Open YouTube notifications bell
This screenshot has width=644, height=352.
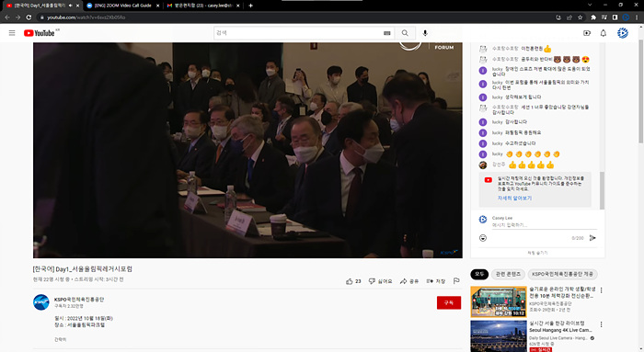tap(604, 33)
